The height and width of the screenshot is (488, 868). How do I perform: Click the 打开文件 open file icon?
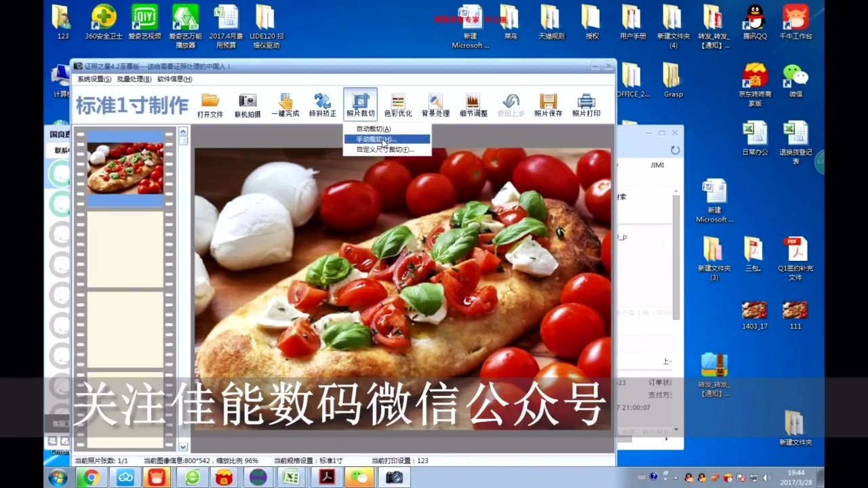click(x=210, y=105)
